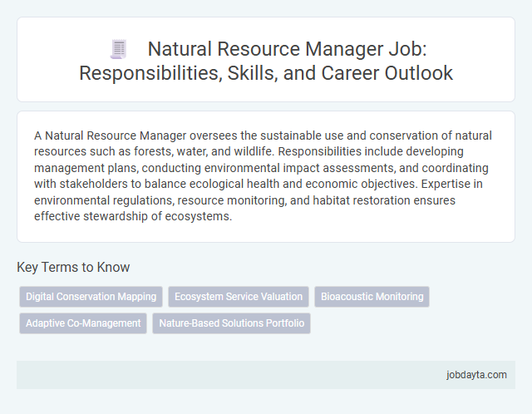Click the document scroll icon beside the title
This screenshot has height=414, width=532.
pos(118,49)
